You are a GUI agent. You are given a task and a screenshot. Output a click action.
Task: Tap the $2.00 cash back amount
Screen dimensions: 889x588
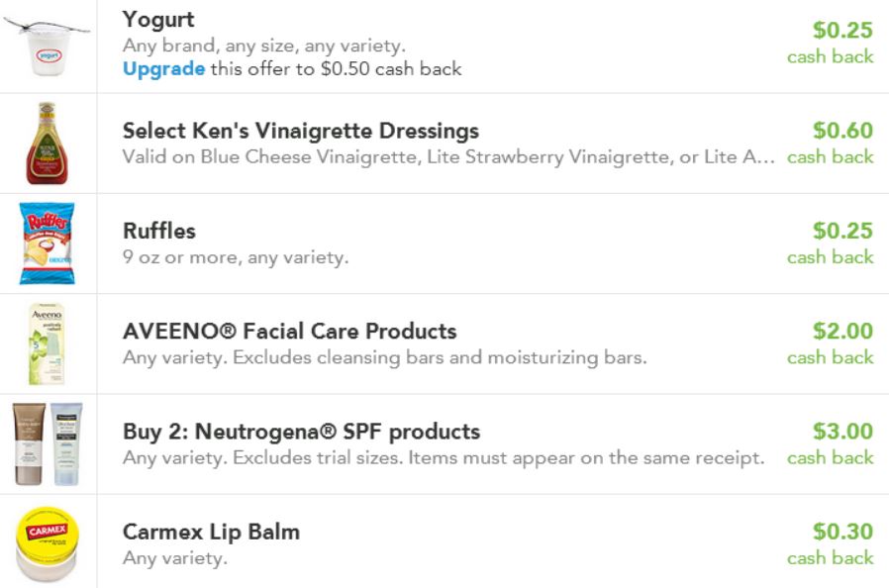[842, 331]
